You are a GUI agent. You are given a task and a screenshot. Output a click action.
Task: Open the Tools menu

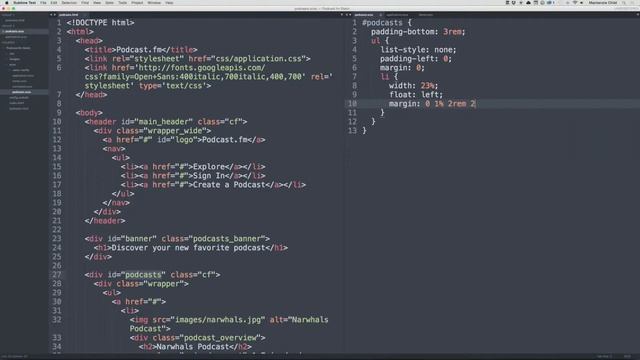122,2
